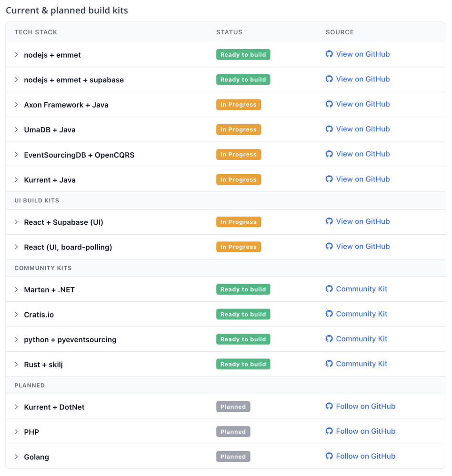Click Planned badge in the Golang row
Screen dimensions: 452x476
coord(233,456)
